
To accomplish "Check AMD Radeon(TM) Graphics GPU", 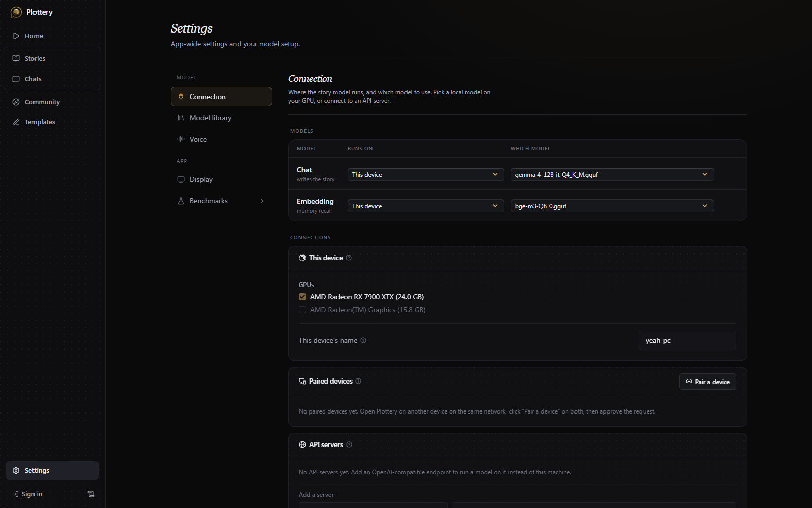I will coord(302,310).
